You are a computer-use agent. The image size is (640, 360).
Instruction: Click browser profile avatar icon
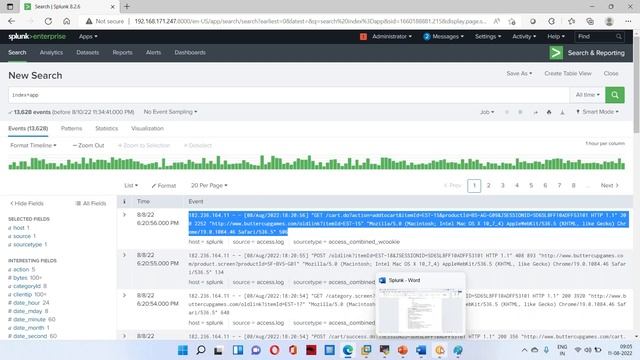pos(609,21)
